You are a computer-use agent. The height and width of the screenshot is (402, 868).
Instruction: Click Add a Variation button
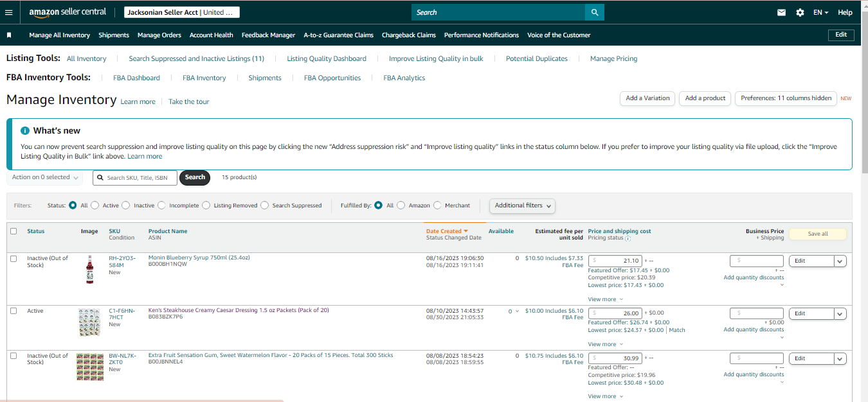[x=647, y=98]
